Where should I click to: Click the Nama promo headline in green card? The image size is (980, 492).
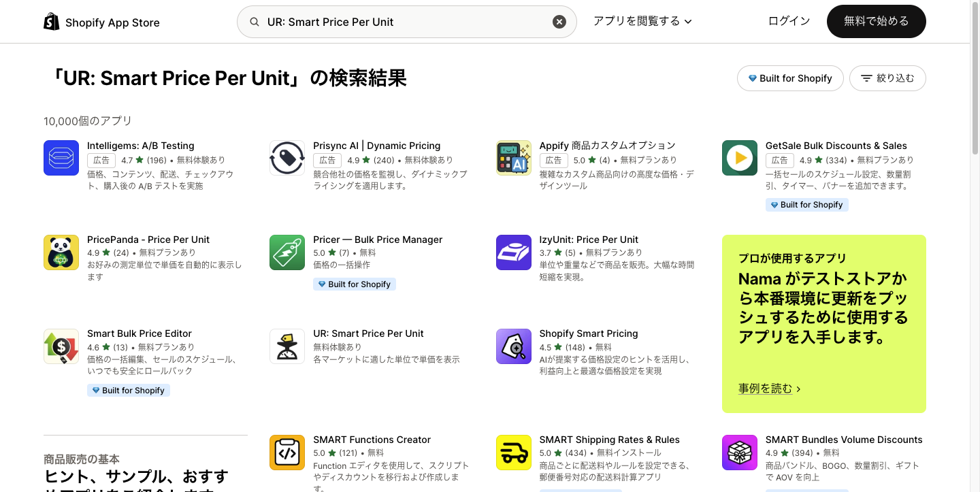pos(824,308)
